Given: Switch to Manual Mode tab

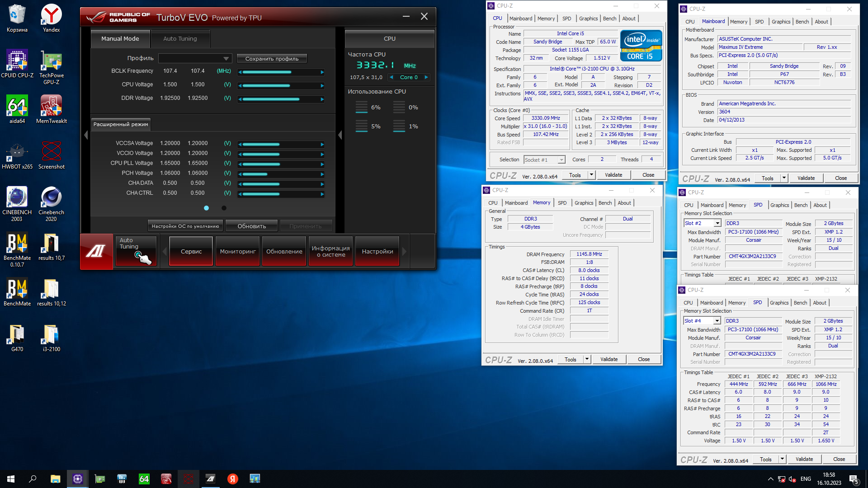Looking at the screenshot, I should point(120,39).
